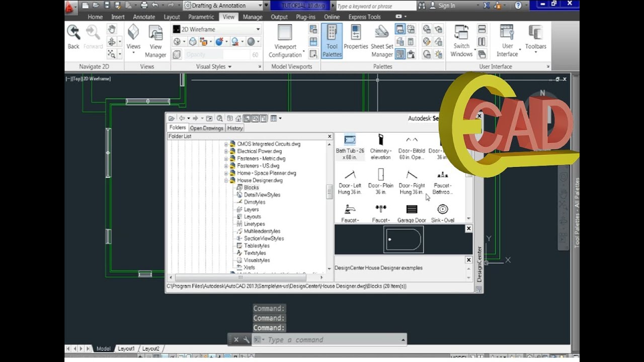Open the DesignCenter Search icon
The image size is (644, 362).
tap(219, 119)
